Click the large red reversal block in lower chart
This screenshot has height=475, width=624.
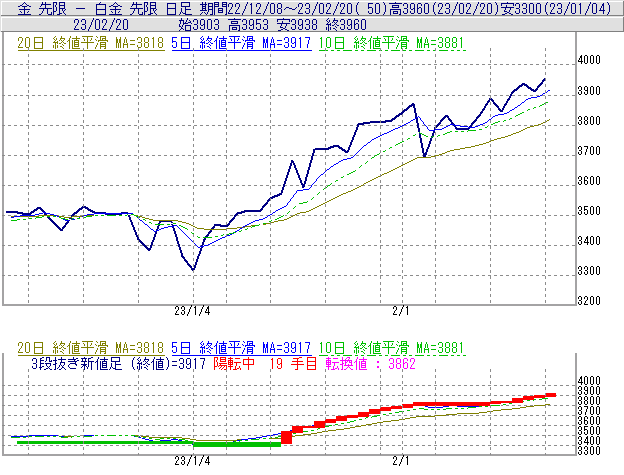pyautogui.click(x=287, y=437)
